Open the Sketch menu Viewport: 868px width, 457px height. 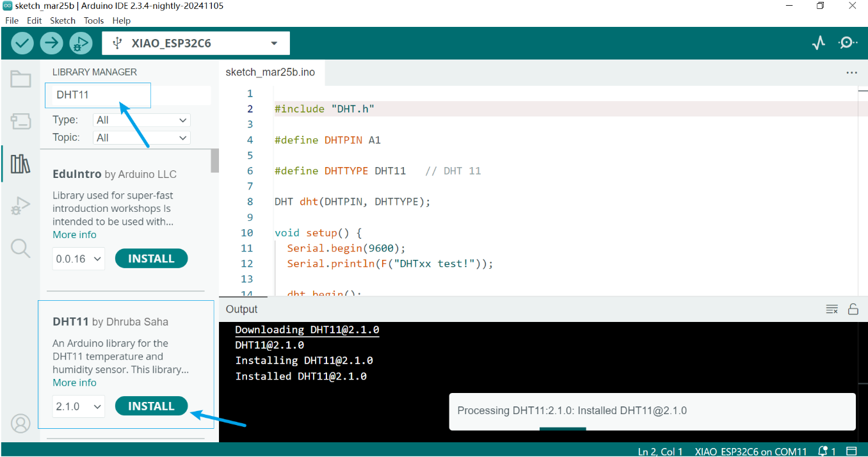click(x=63, y=20)
